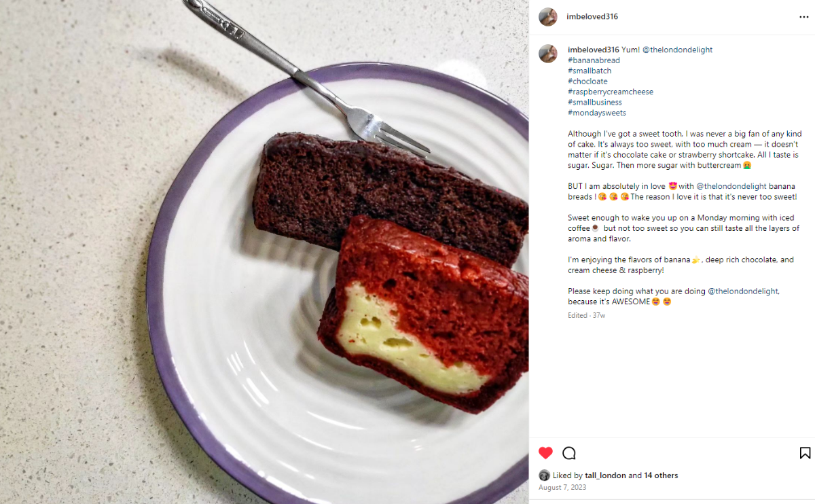Unlike the post with the red heart
Viewport: 815px width, 504px height.
[x=545, y=453]
